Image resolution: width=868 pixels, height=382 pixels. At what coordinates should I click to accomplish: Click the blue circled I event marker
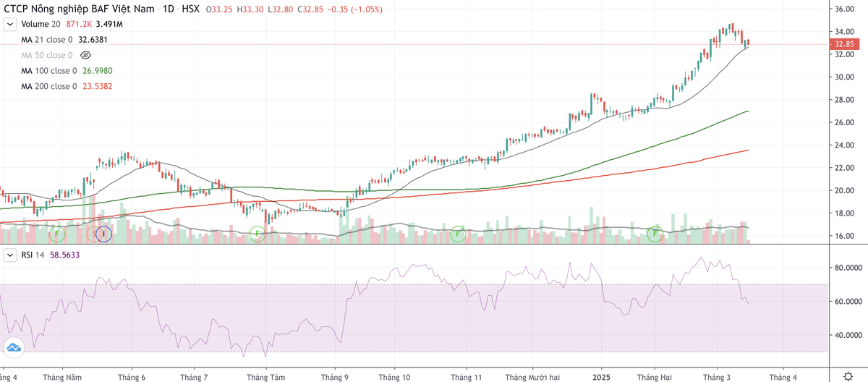pyautogui.click(x=103, y=234)
